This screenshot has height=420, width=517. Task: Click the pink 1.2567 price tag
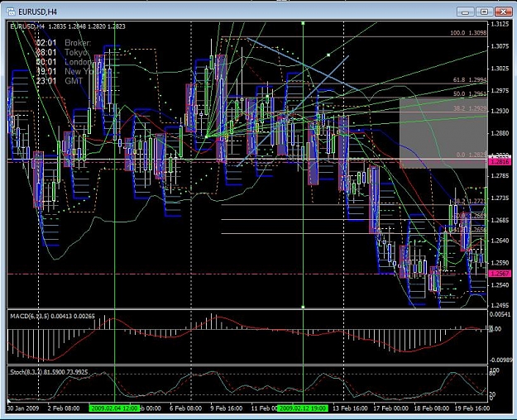click(500, 274)
